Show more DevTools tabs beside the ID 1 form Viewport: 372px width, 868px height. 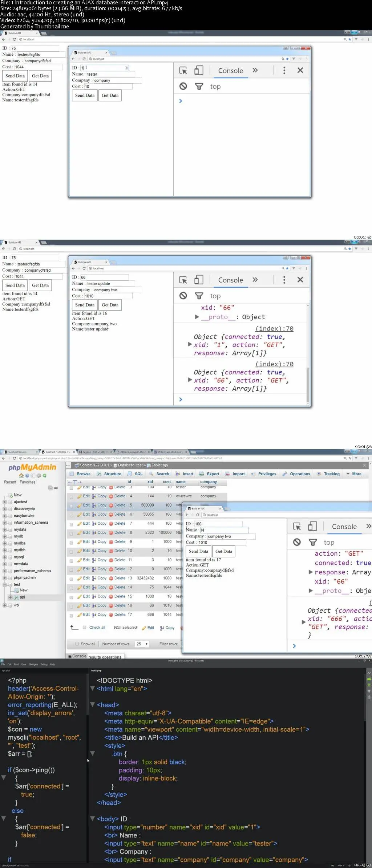[255, 70]
